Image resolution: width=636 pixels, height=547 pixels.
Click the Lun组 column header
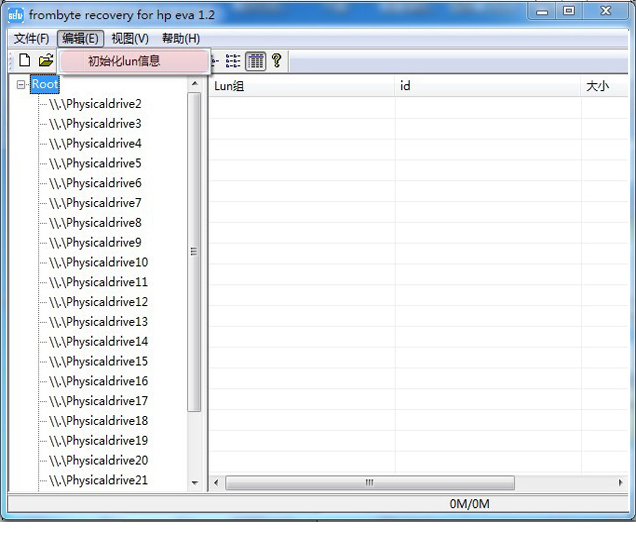pyautogui.click(x=302, y=86)
